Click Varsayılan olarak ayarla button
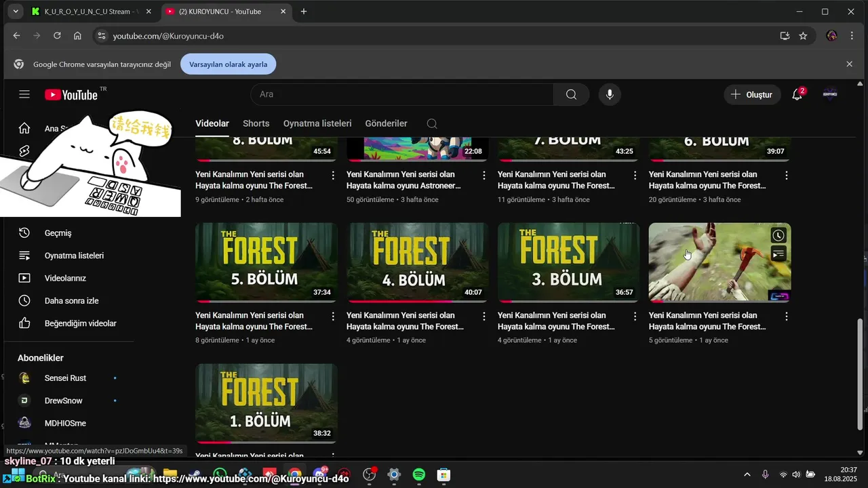This screenshot has width=868, height=488. [x=228, y=64]
